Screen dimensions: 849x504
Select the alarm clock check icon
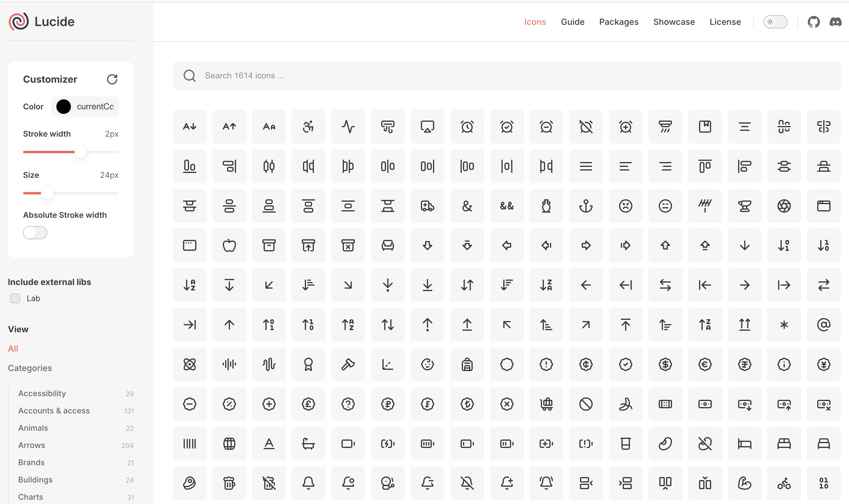pos(507,127)
